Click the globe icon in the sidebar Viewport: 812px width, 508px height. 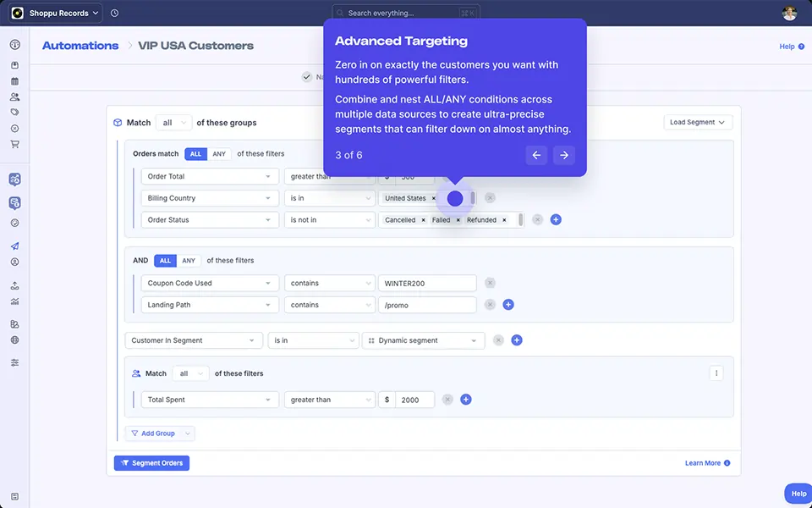click(14, 339)
